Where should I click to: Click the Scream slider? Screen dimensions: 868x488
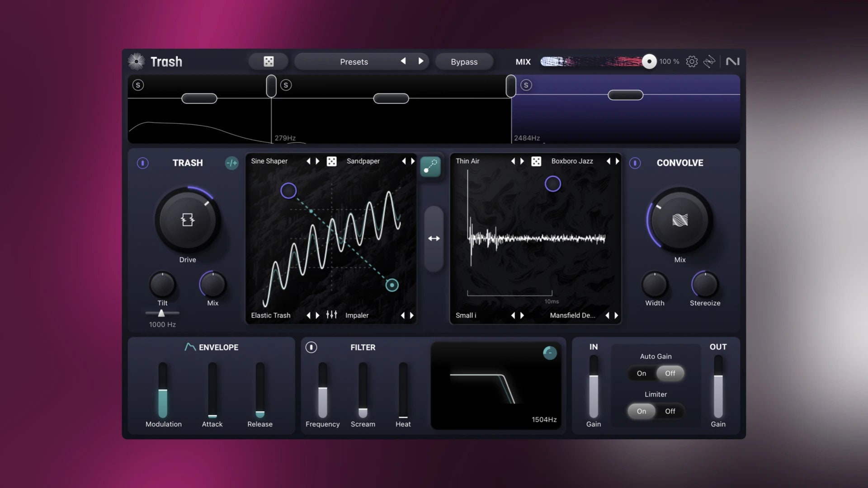coord(363,390)
